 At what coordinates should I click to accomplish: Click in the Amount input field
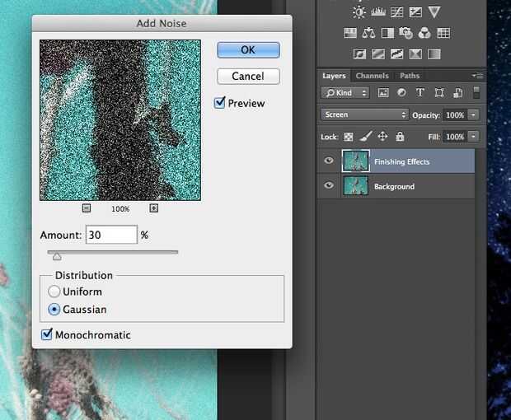coord(111,235)
